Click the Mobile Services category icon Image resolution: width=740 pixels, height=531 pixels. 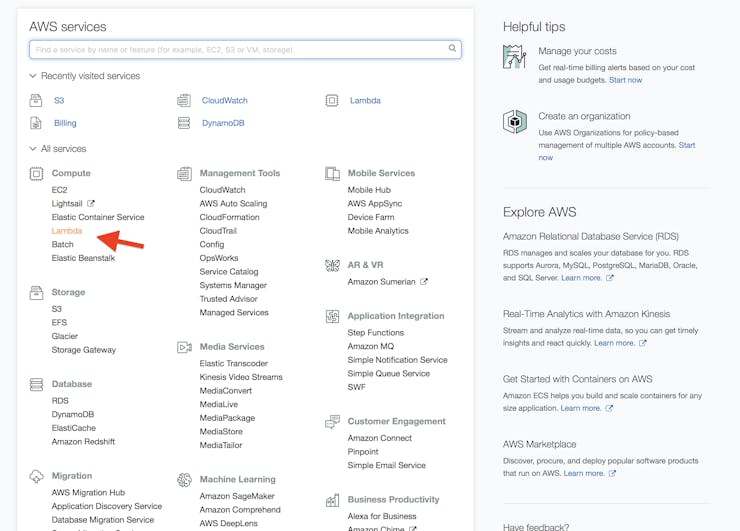point(332,174)
